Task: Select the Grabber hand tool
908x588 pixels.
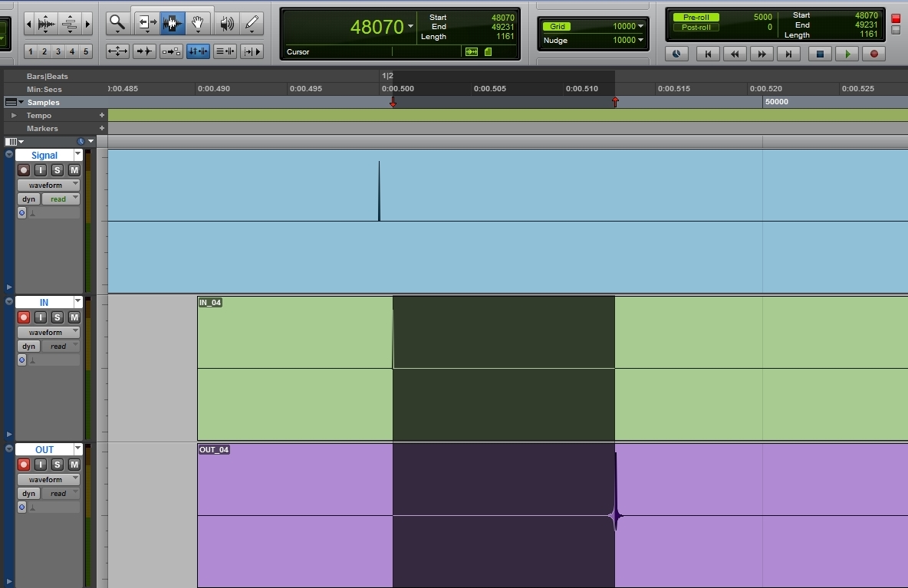Action: [x=198, y=24]
